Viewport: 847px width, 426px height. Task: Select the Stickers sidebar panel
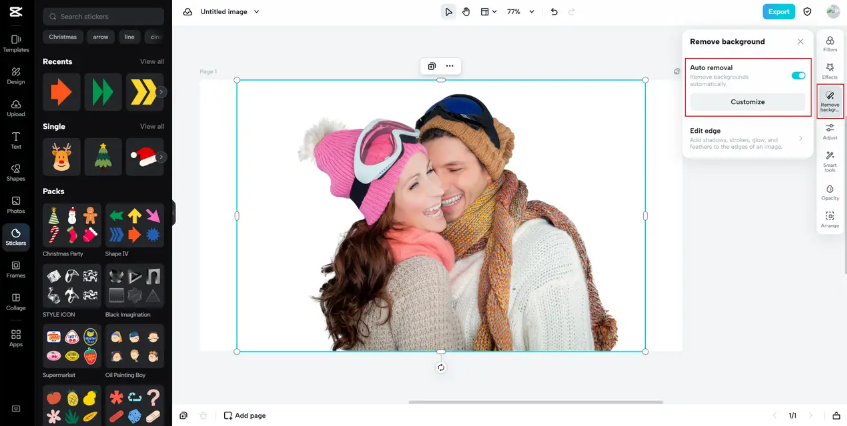click(x=16, y=237)
